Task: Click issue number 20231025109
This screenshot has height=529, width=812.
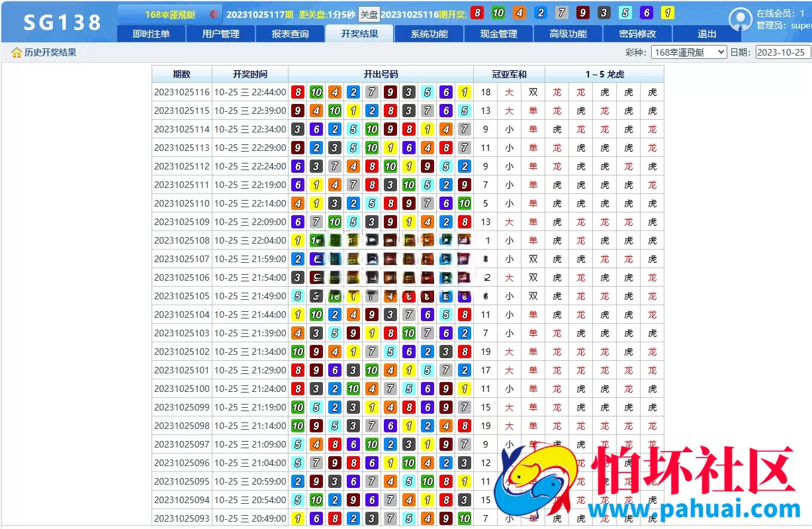Action: (182, 222)
